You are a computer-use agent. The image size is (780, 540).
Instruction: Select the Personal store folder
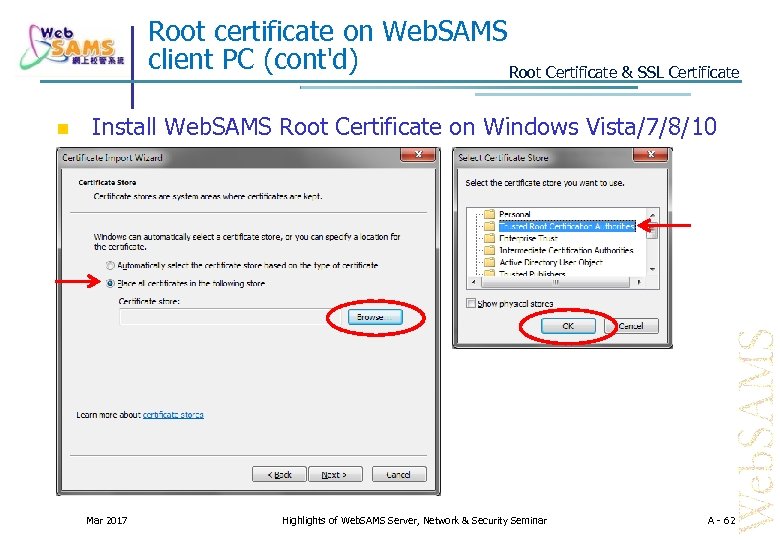(x=514, y=214)
